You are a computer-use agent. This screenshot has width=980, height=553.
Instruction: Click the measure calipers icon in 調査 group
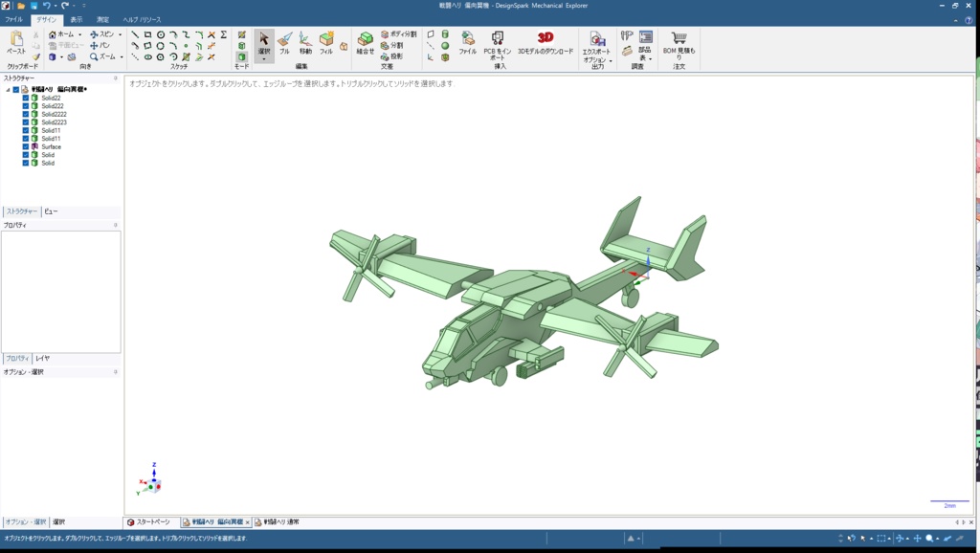click(x=627, y=36)
